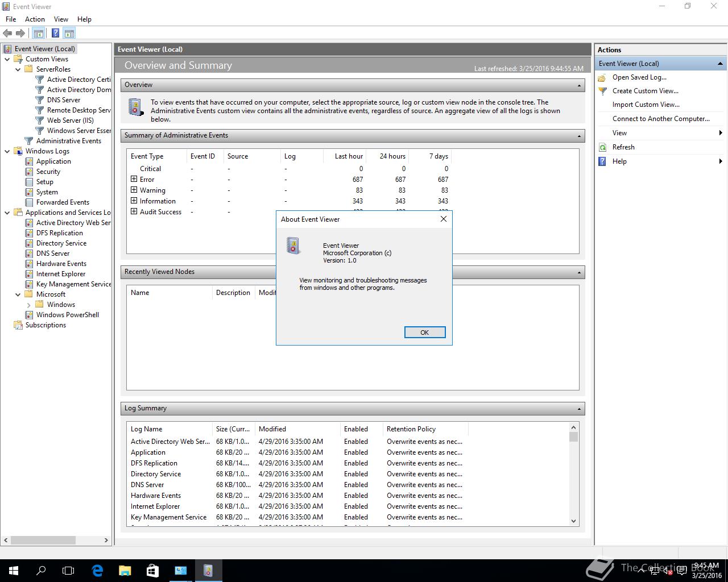Click the Setup log icon in the tree
728x582 pixels.
pos(29,182)
